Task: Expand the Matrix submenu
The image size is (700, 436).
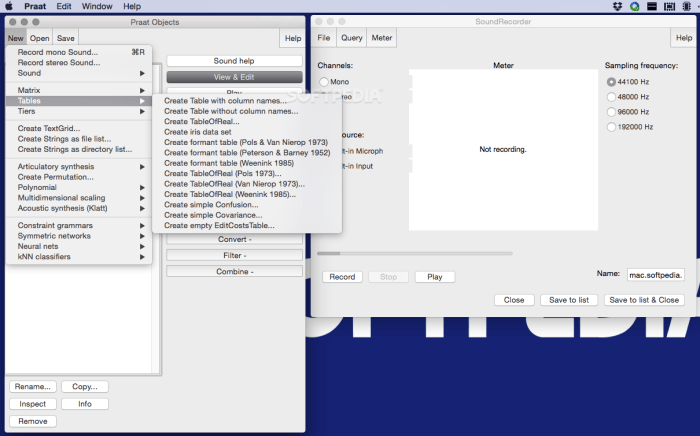Action: pos(79,90)
